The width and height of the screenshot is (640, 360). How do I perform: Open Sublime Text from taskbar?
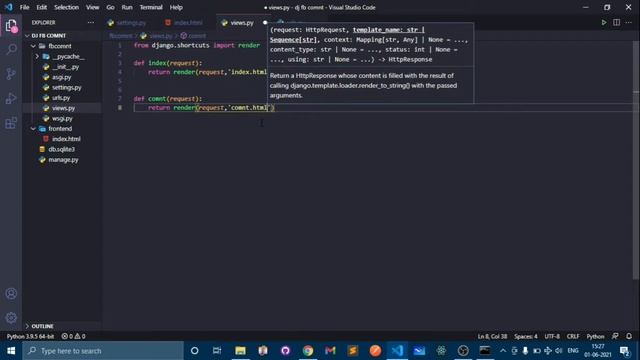click(x=353, y=351)
